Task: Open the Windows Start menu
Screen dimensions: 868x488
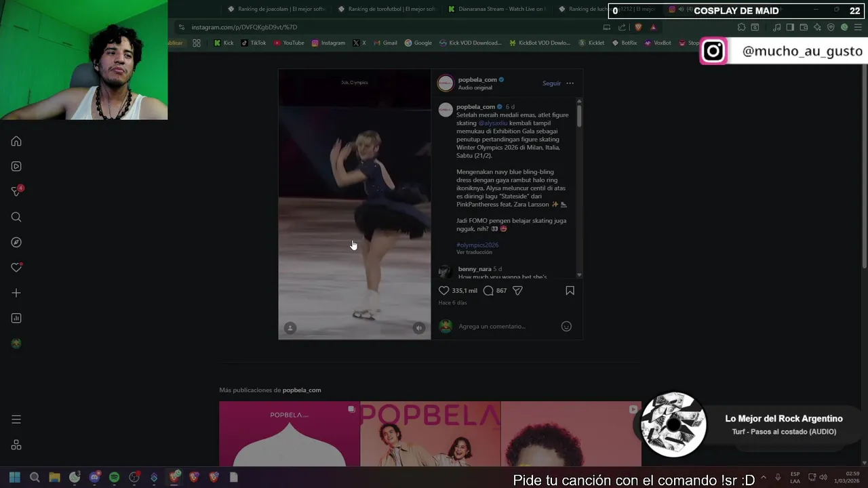Action: coord(14,477)
